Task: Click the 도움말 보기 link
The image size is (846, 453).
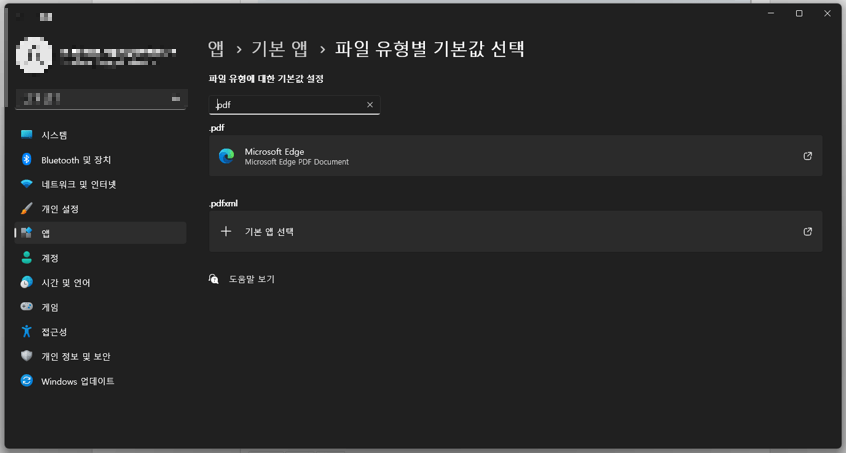Action: 252,279
